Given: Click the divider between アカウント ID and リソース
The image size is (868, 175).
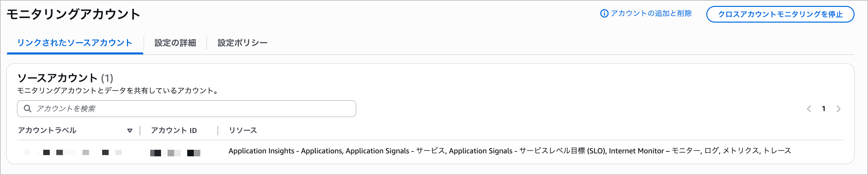Looking at the screenshot, I should (218, 130).
